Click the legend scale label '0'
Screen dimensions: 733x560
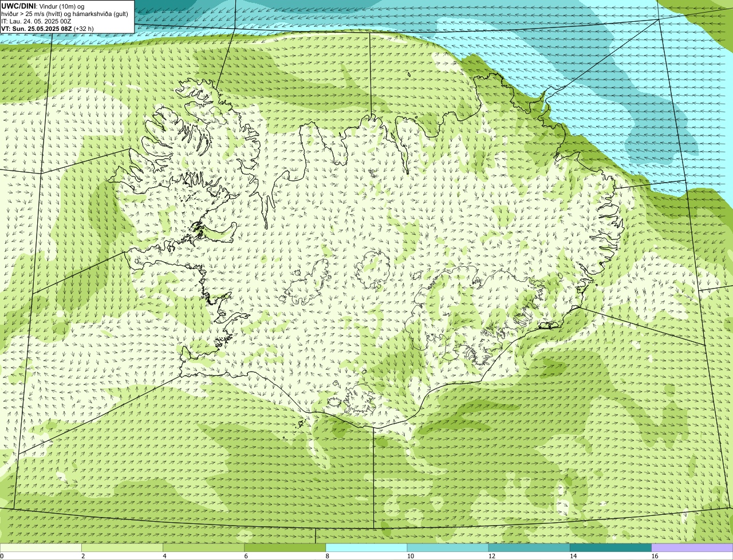pos(2,556)
